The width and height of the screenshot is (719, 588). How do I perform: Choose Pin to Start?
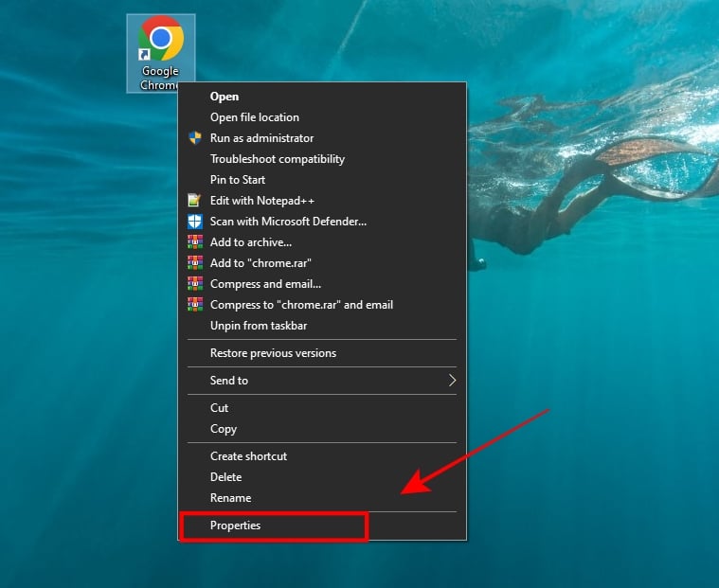pyautogui.click(x=322, y=180)
